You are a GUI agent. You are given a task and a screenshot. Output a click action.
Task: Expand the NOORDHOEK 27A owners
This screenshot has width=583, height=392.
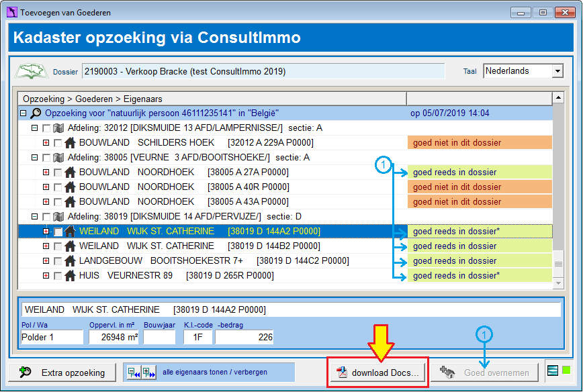46,173
